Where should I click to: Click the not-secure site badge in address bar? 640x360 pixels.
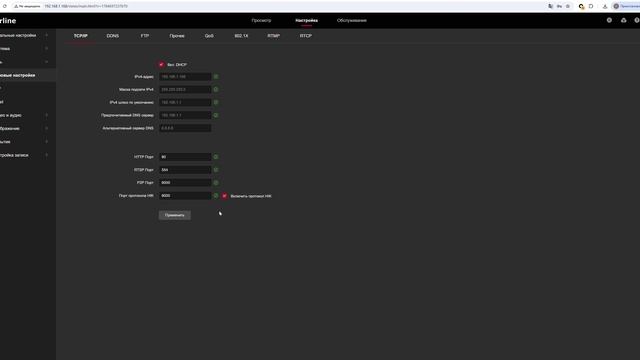click(x=27, y=6)
